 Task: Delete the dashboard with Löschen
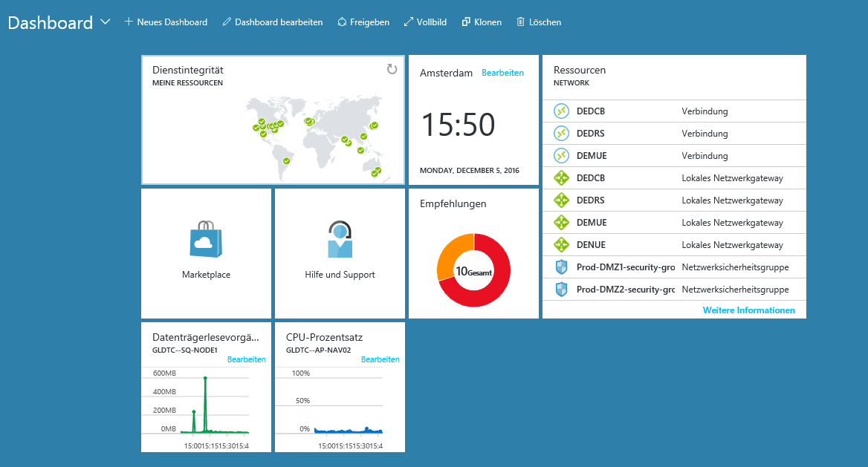click(538, 22)
